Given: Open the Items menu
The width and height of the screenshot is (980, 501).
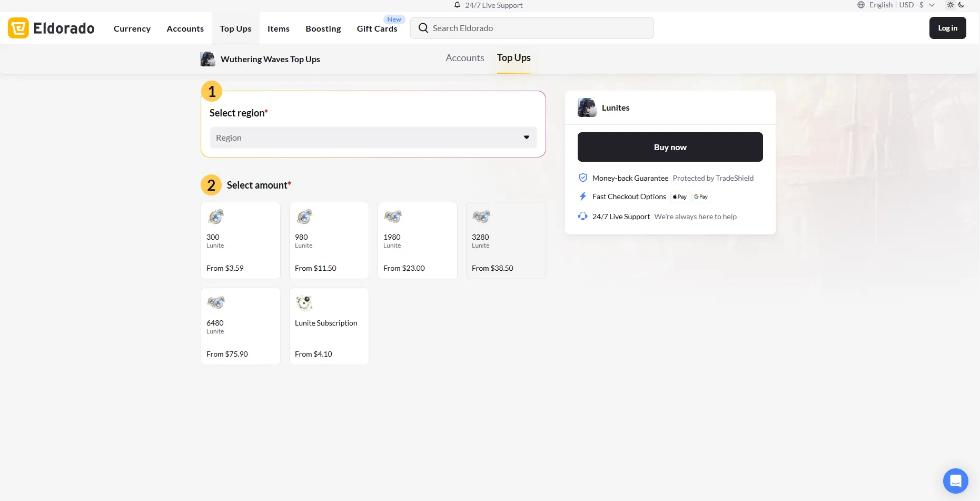Looking at the screenshot, I should coord(279,28).
